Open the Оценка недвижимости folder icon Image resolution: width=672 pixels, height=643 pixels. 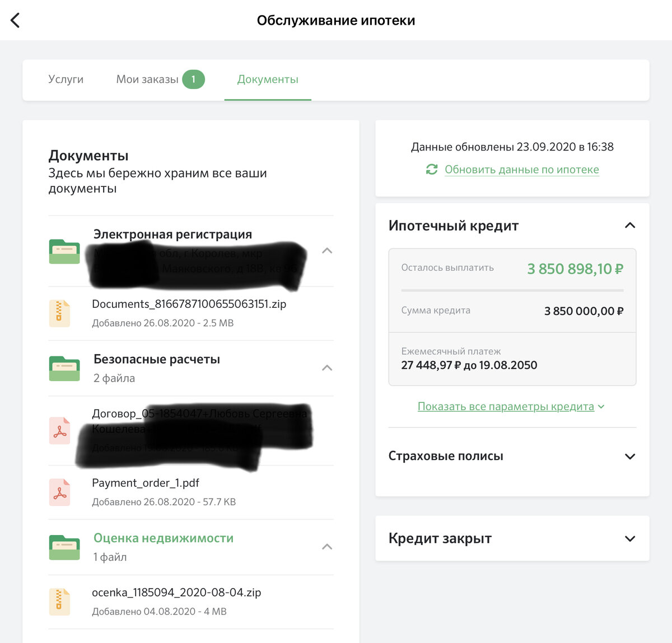pyautogui.click(x=64, y=547)
